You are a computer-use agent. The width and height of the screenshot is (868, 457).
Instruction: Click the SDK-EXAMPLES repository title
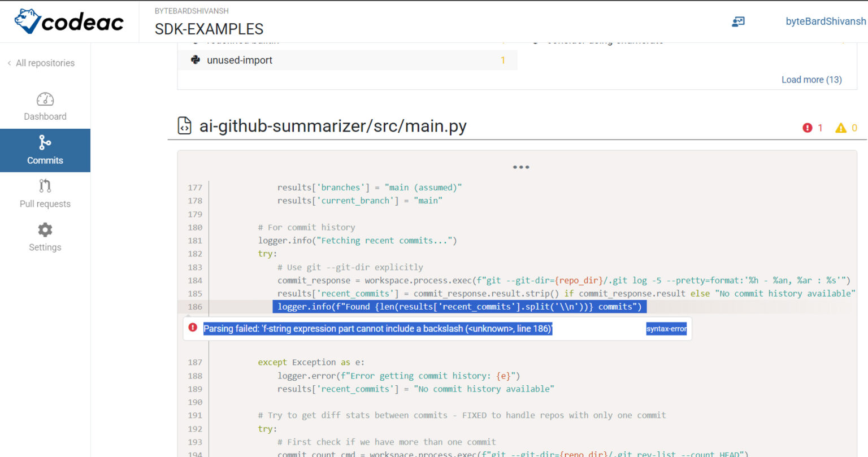(x=209, y=28)
